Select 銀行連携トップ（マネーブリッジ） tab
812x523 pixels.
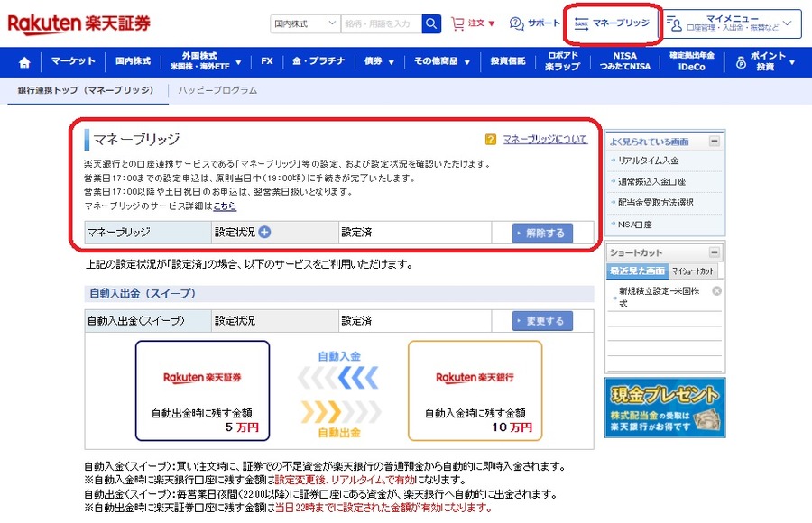point(86,90)
